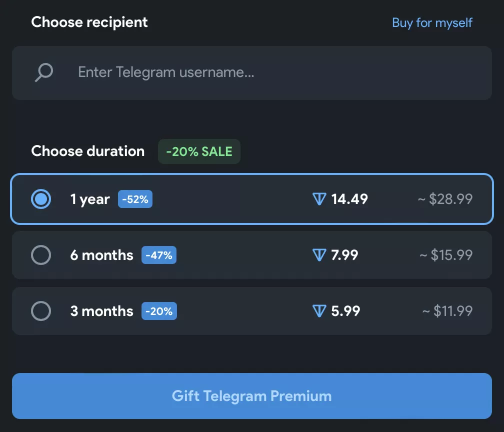The height and width of the screenshot is (432, 504).
Task: Click the ~$11.99 price text
Action: click(x=447, y=311)
